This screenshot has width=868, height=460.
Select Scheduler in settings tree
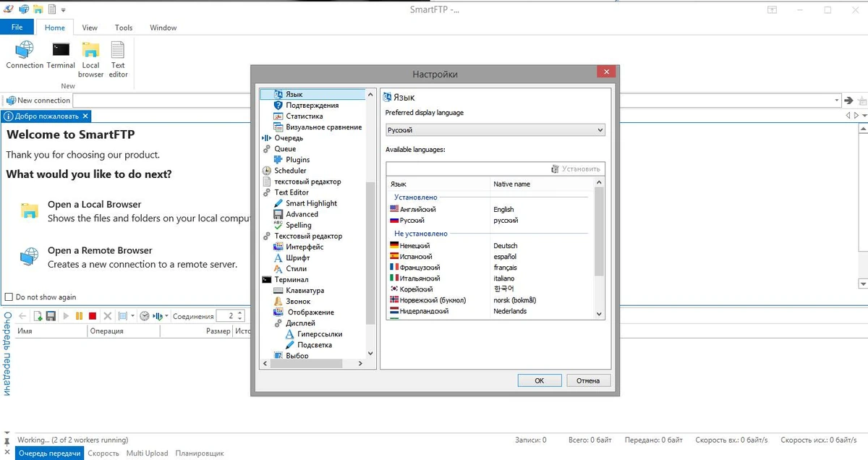[x=290, y=171]
